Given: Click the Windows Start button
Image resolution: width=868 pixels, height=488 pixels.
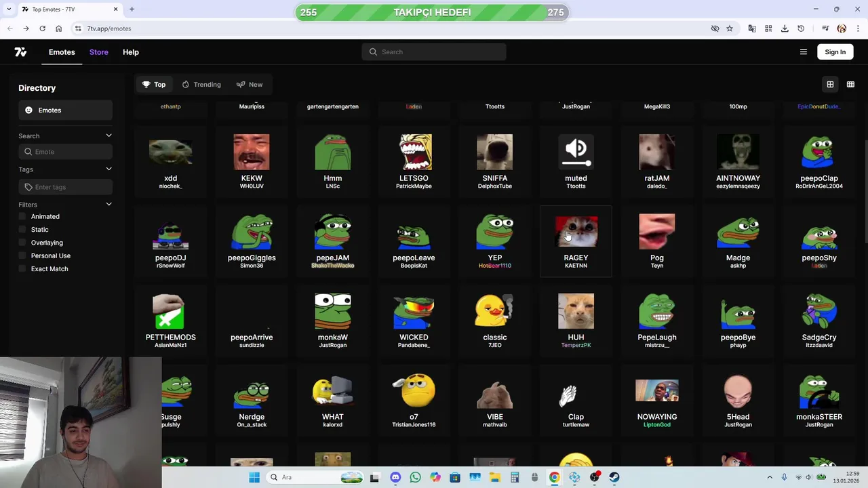Looking at the screenshot, I should pos(254,477).
